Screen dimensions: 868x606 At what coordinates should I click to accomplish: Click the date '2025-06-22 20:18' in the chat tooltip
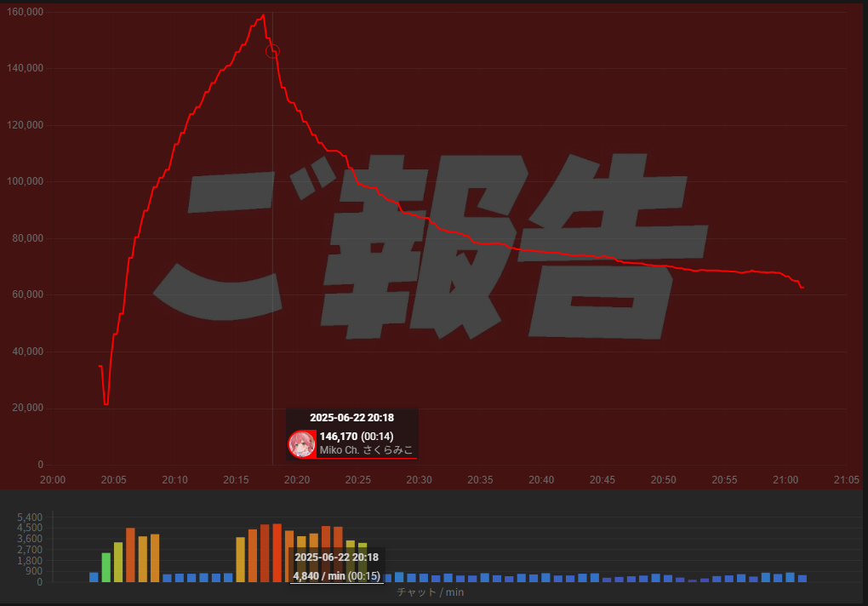337,557
